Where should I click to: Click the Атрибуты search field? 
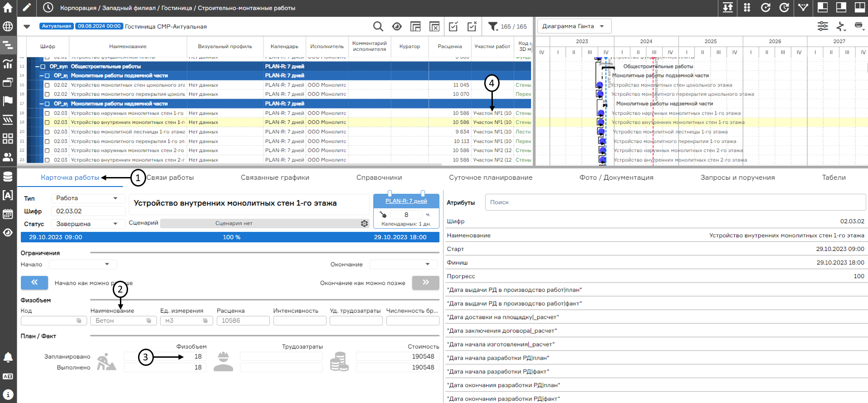675,202
